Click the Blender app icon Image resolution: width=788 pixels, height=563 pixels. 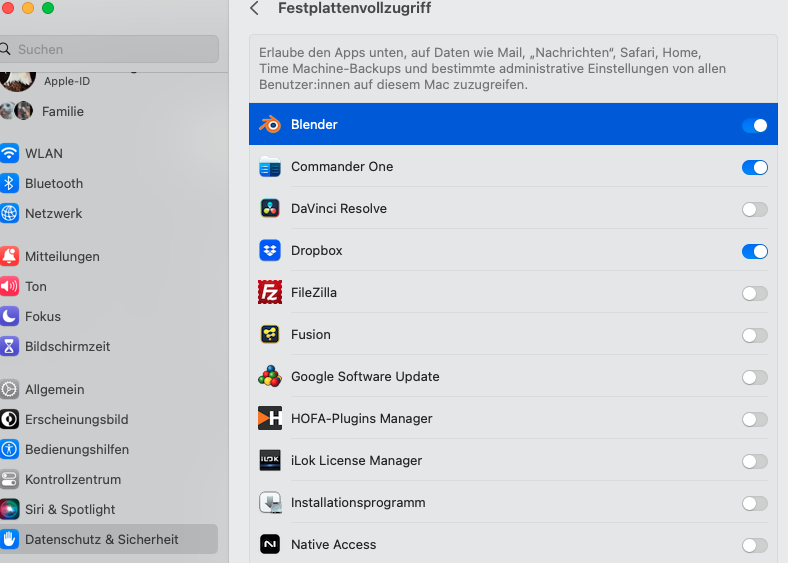coord(270,125)
